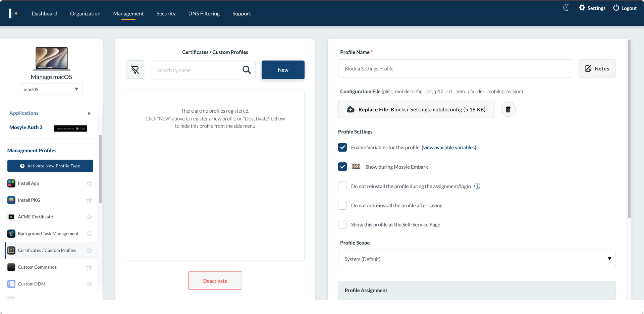The height and width of the screenshot is (314, 644).
Task: Star the Custom Commands profile
Action: tap(89, 267)
